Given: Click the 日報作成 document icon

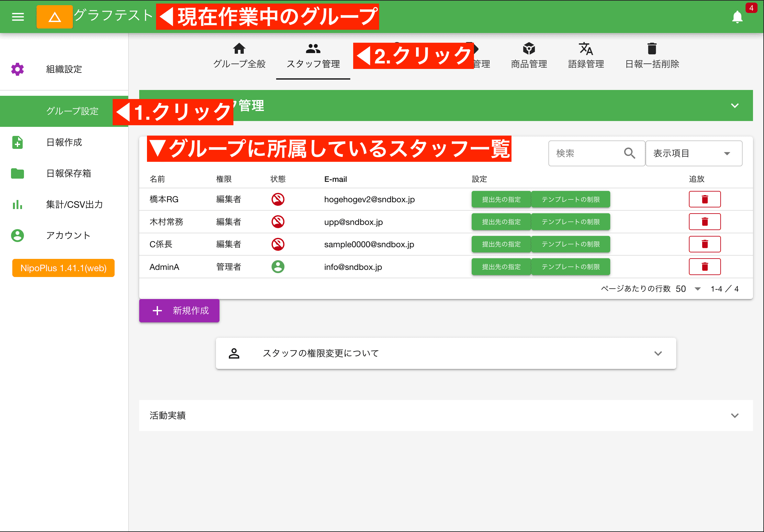Looking at the screenshot, I should (17, 142).
